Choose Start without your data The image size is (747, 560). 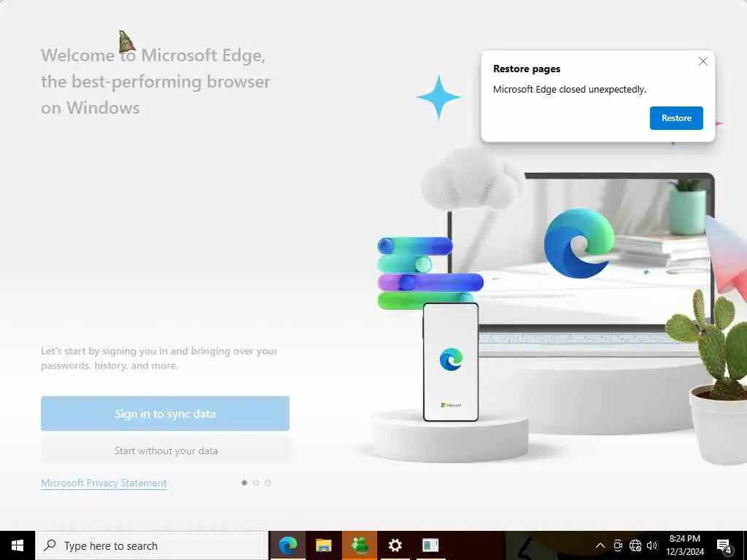pos(165,451)
